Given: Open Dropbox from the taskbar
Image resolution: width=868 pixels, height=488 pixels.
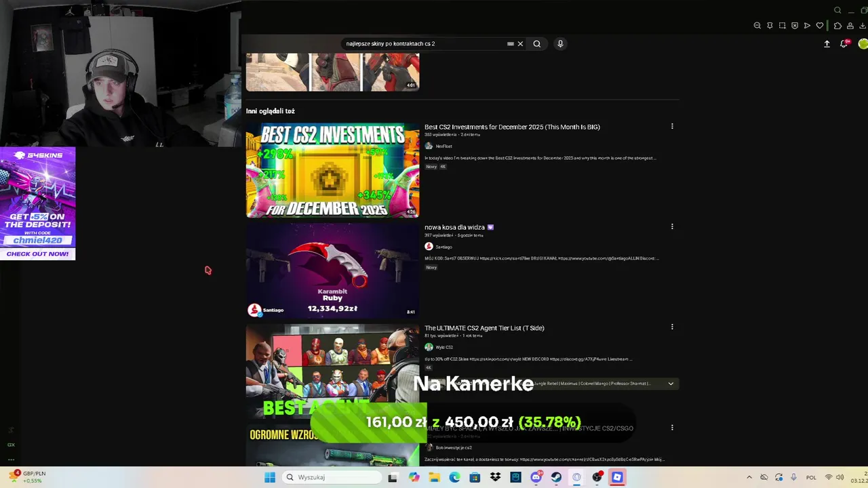Looking at the screenshot, I should tap(495, 477).
